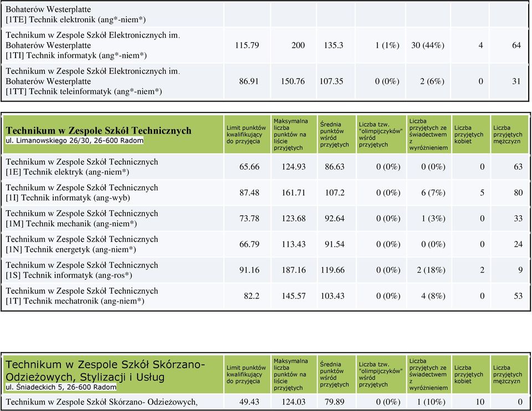Image resolution: width=532 pixels, height=411 pixels.
Task: Select the value 87.48
Action: pyautogui.click(x=249, y=192)
